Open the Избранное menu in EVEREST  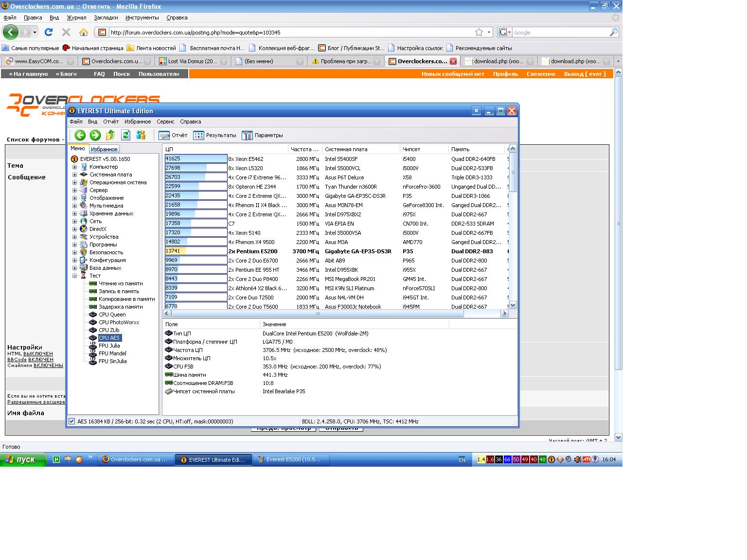pyautogui.click(x=138, y=122)
